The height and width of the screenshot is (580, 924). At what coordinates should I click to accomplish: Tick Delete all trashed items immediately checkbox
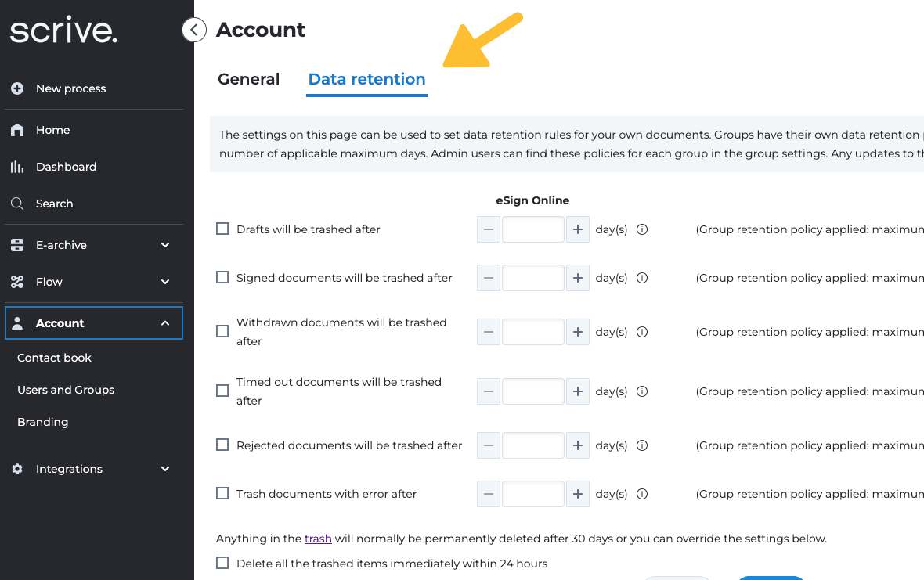222,564
